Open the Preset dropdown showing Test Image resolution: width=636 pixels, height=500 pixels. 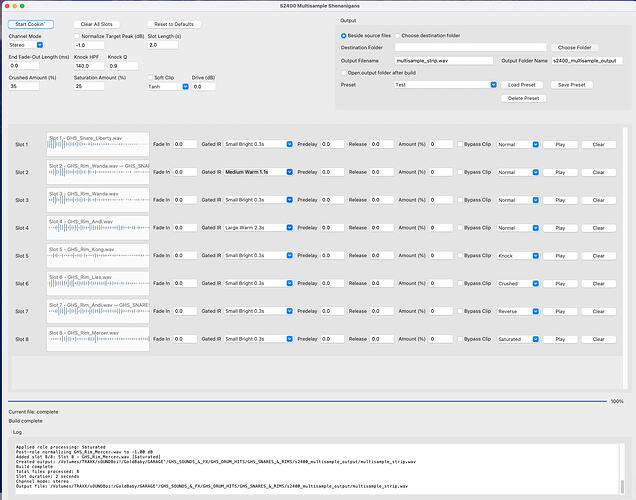coord(446,85)
